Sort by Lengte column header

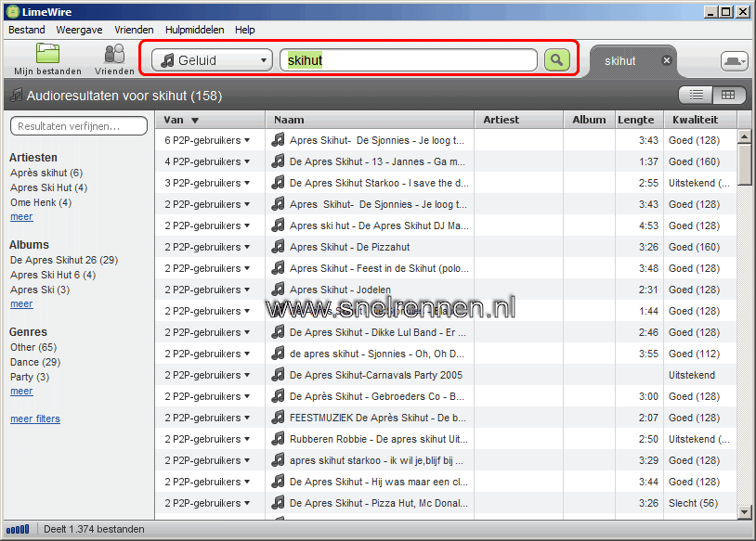[639, 120]
